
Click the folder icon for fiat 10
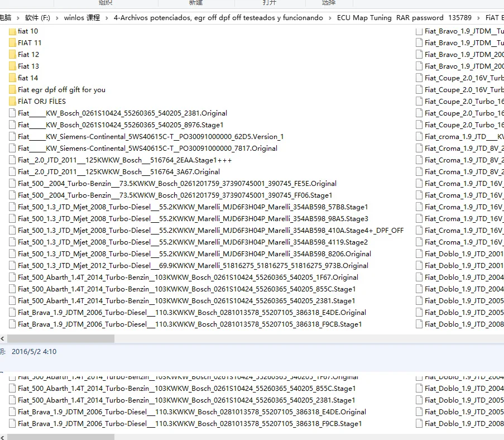tap(12, 31)
